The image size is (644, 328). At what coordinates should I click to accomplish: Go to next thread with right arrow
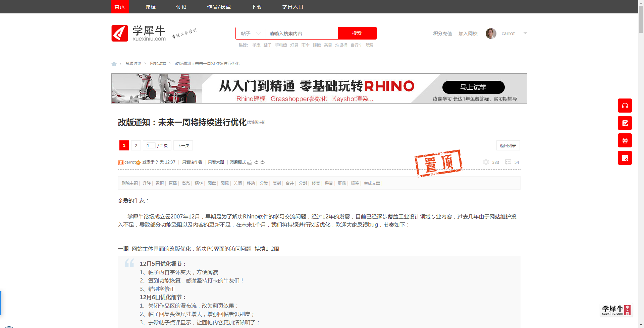[x=263, y=162]
